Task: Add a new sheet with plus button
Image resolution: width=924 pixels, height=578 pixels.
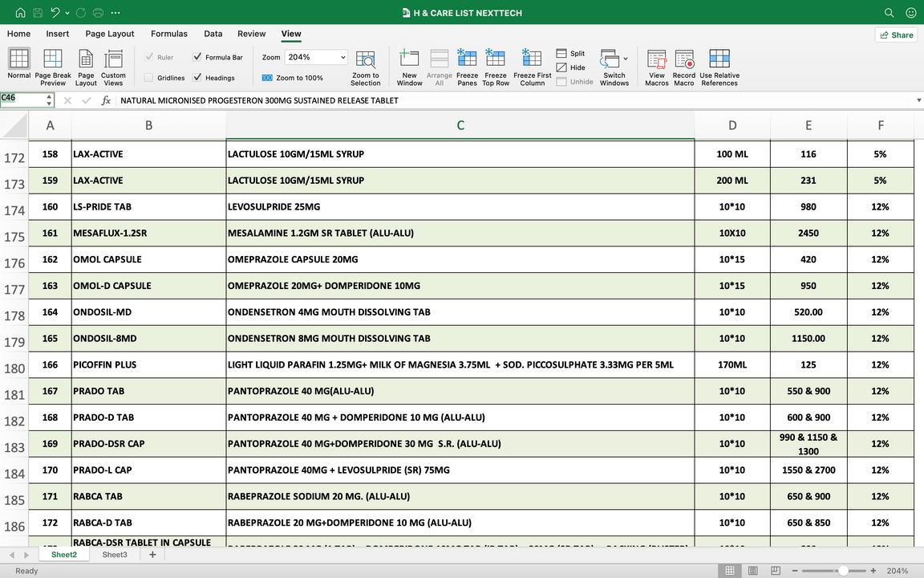Action: pos(152,555)
